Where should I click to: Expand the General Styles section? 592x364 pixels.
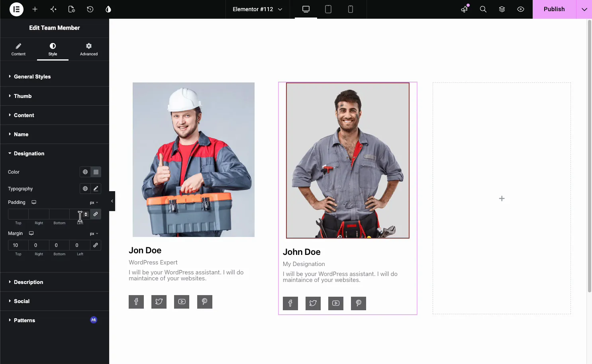pos(55,76)
